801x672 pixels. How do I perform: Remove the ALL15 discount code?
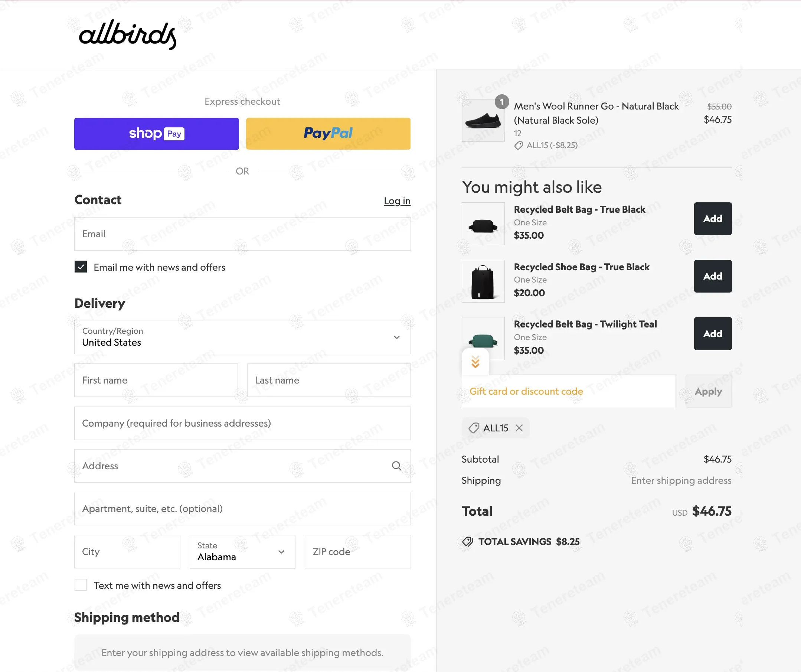(519, 428)
